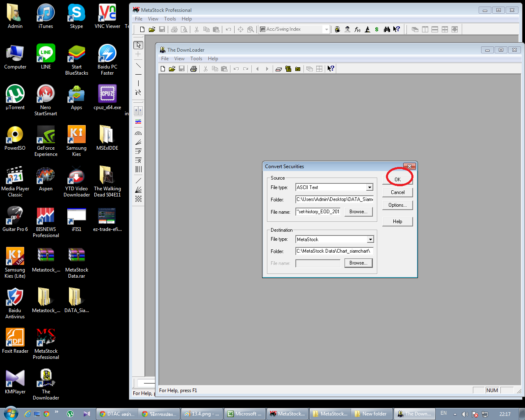Screen dimensions: 525x420
Task: Select the iTunes desktop icon
Action: pyautogui.click(x=46, y=16)
